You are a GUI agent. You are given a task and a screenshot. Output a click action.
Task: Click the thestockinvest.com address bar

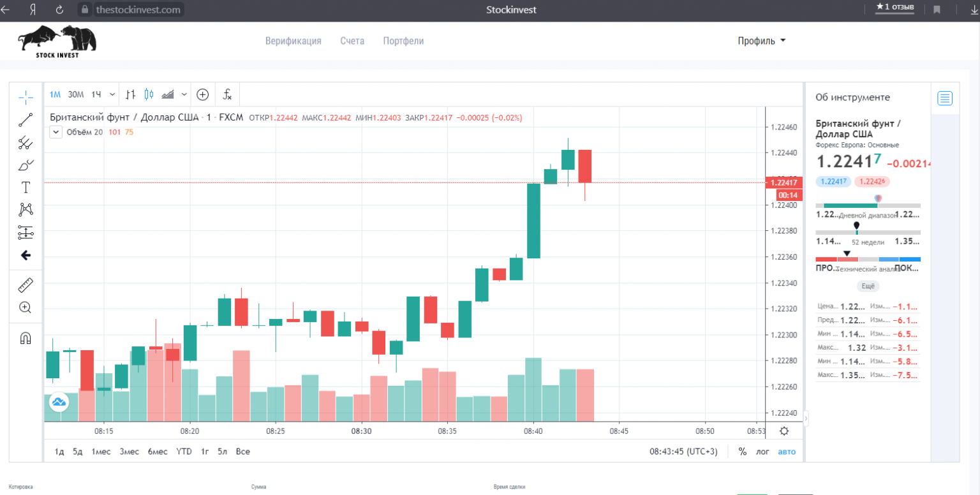click(131, 10)
